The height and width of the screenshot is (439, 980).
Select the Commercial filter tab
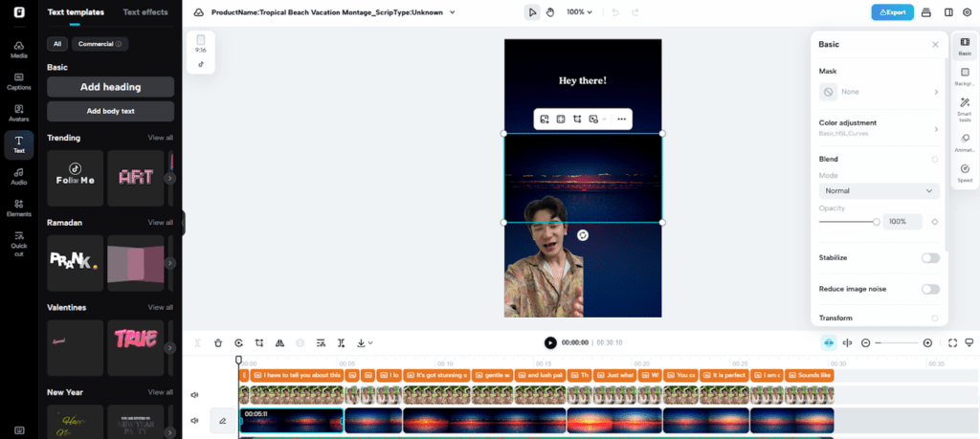[x=100, y=44]
